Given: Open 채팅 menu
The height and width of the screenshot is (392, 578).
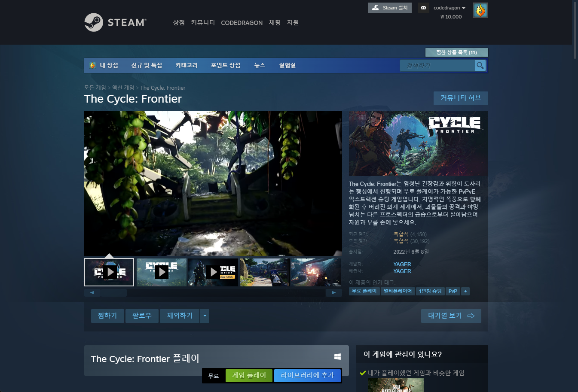Looking at the screenshot, I should 275,22.
